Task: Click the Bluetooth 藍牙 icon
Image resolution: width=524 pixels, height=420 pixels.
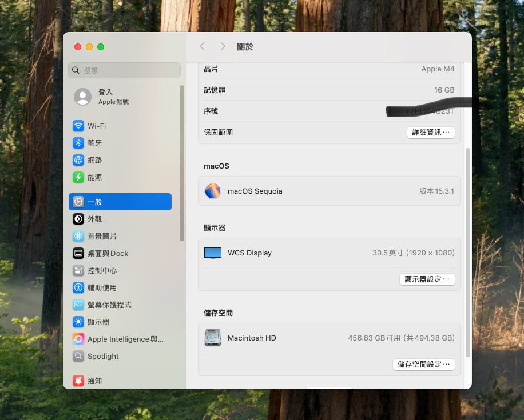Action: pos(78,143)
